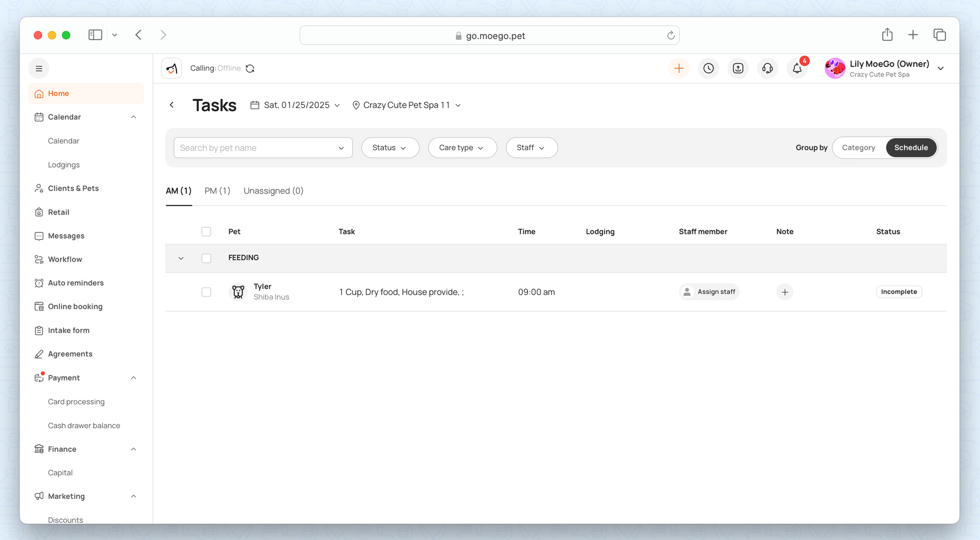980x540 pixels.
Task: Select all tasks header checkbox
Action: [x=206, y=232]
